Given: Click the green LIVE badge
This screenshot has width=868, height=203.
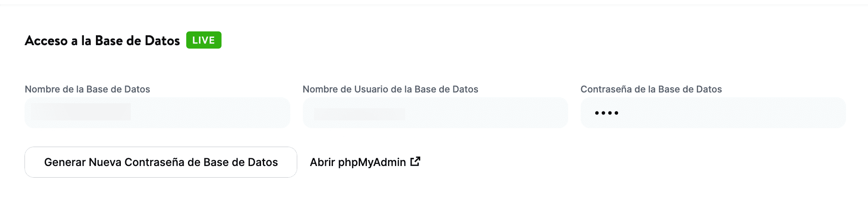Looking at the screenshot, I should [x=203, y=40].
